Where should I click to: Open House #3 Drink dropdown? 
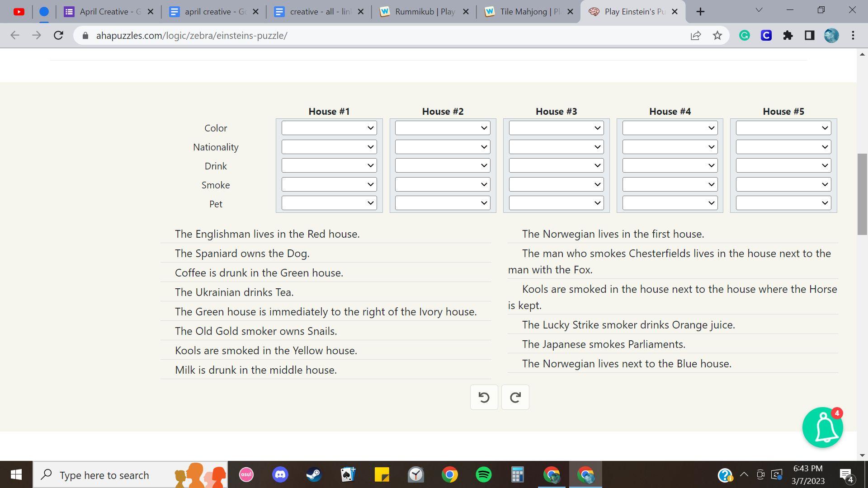click(556, 165)
